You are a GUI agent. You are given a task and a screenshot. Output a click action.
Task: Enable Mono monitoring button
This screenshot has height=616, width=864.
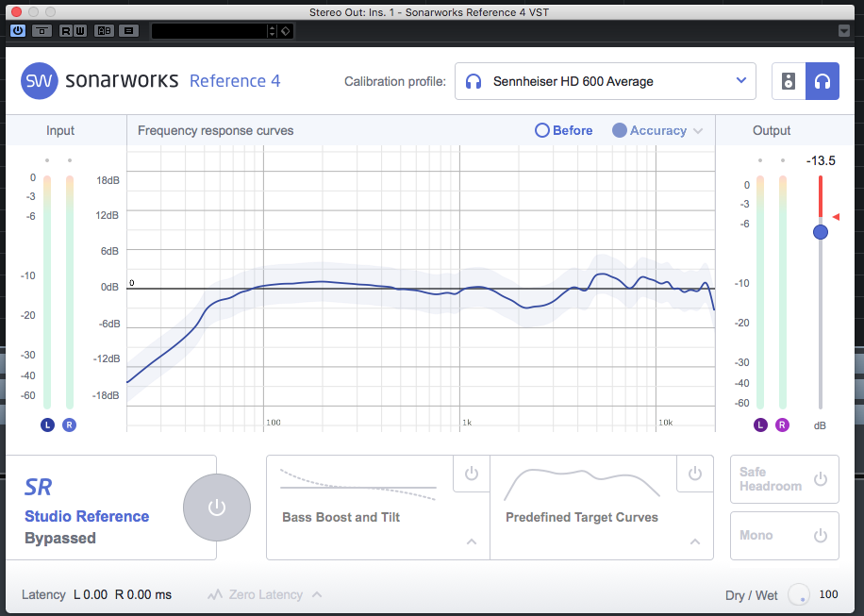click(784, 536)
